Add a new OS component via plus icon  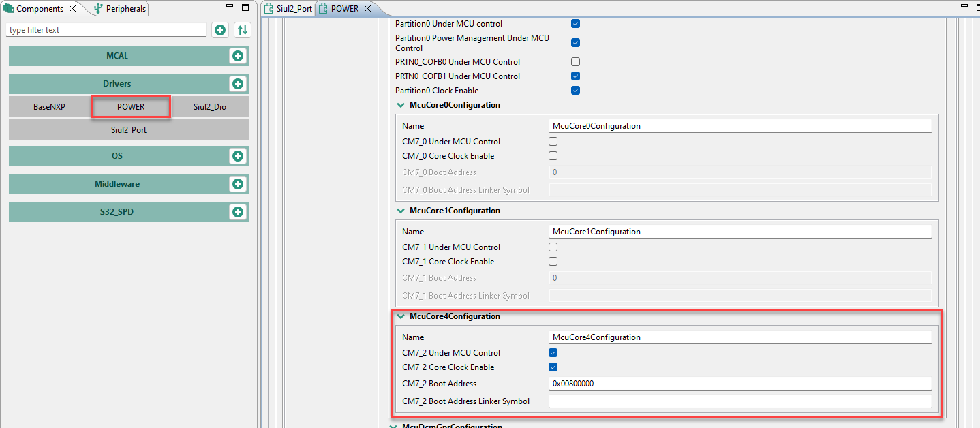tap(238, 156)
